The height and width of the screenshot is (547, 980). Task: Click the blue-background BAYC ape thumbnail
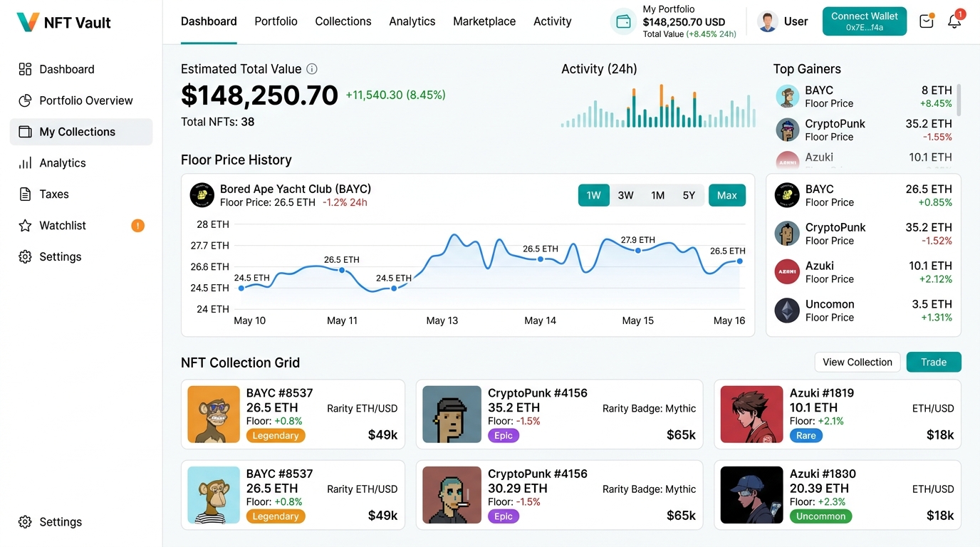(214, 495)
